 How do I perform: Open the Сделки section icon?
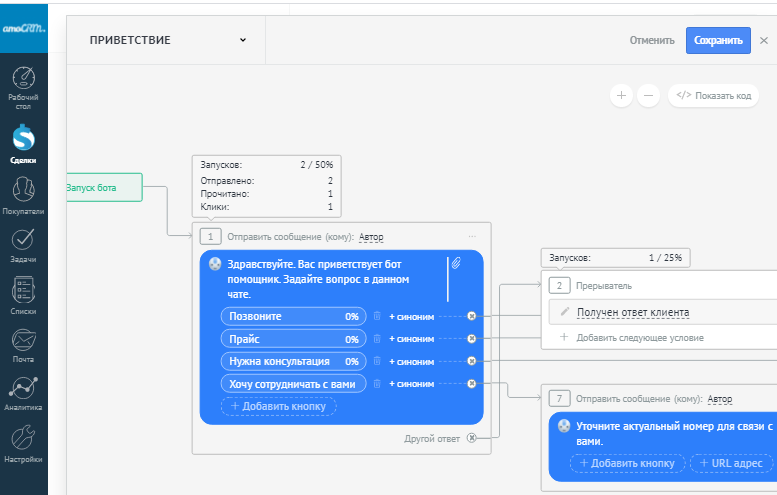click(23, 137)
